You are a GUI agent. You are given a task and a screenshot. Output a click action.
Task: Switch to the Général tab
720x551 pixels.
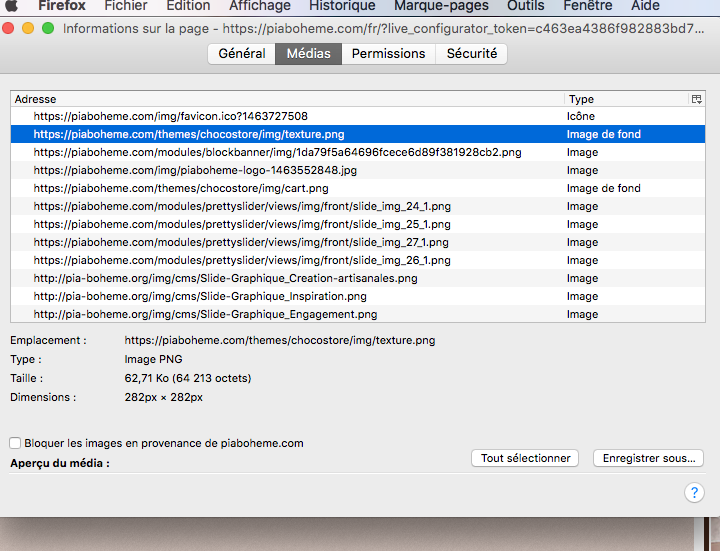click(x=242, y=54)
